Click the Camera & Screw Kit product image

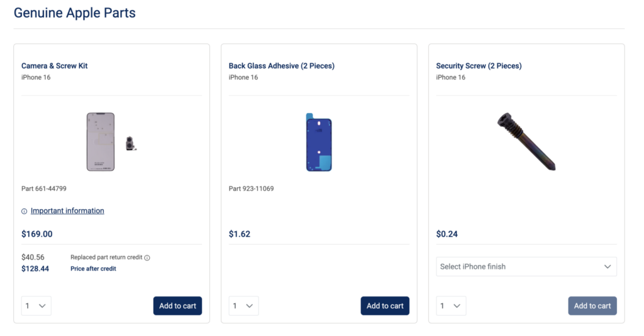pyautogui.click(x=101, y=142)
